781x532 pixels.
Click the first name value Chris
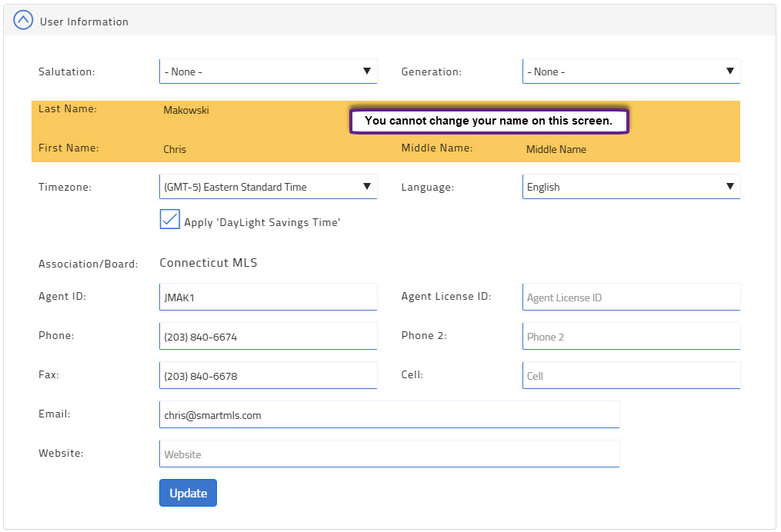(175, 149)
